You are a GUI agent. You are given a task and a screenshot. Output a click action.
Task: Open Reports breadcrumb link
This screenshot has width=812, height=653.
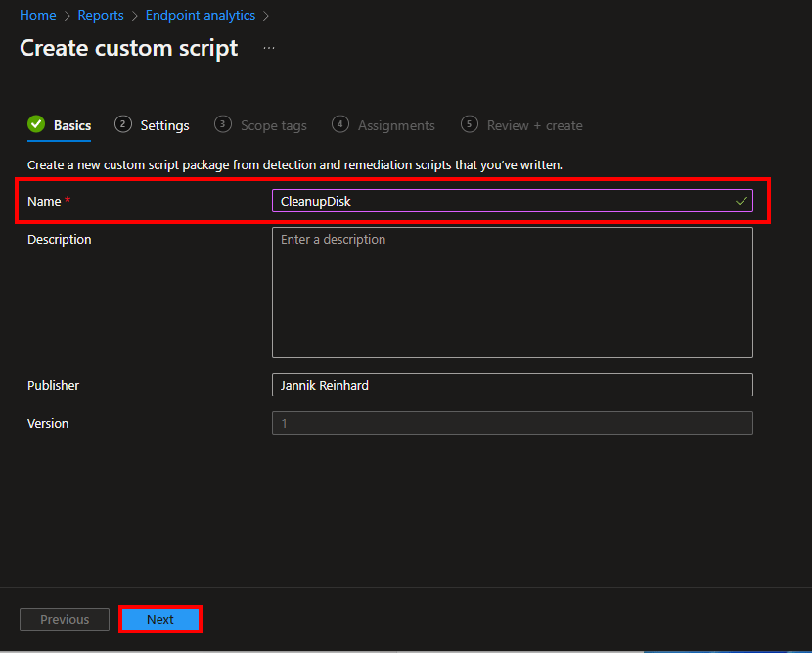(101, 15)
